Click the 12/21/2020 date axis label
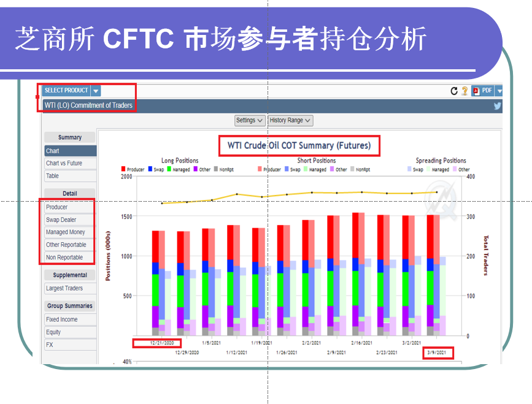532x404 pixels. (162, 343)
